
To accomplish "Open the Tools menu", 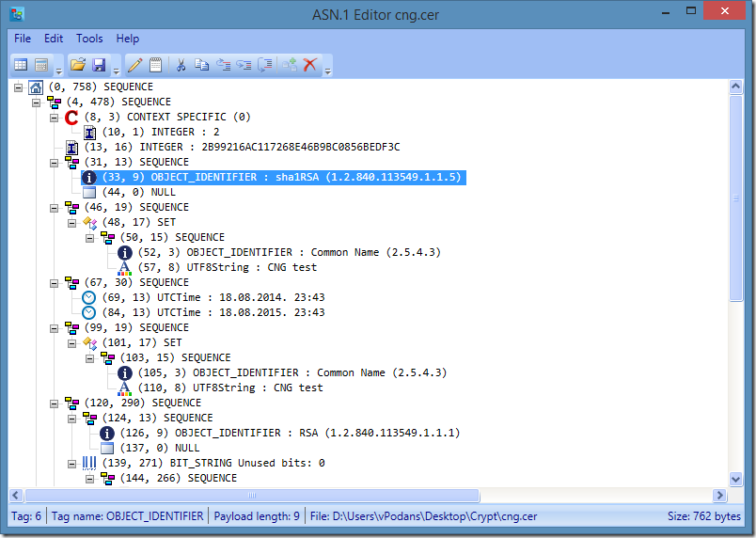I will pos(89,39).
